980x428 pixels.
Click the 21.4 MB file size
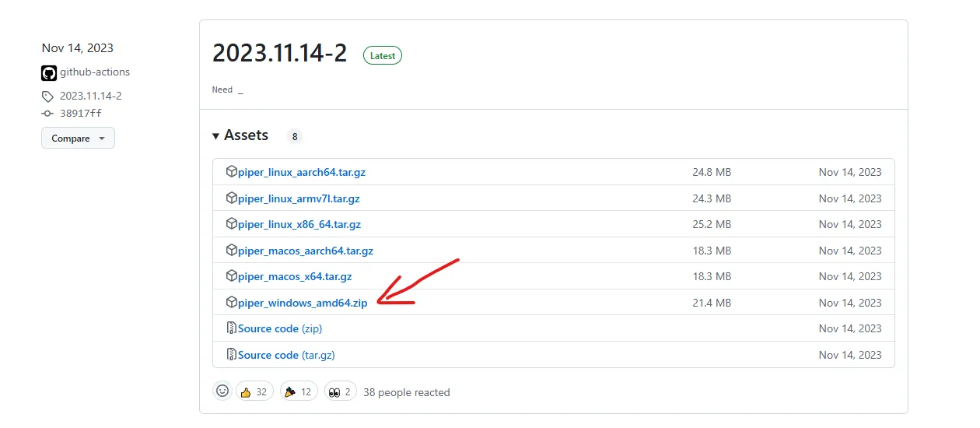712,303
